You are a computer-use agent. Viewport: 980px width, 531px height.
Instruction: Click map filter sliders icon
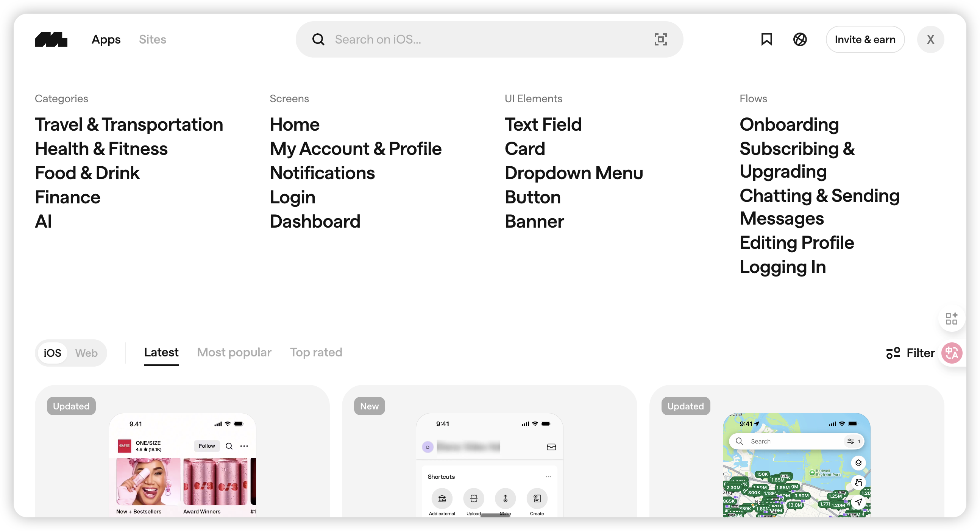pos(850,442)
